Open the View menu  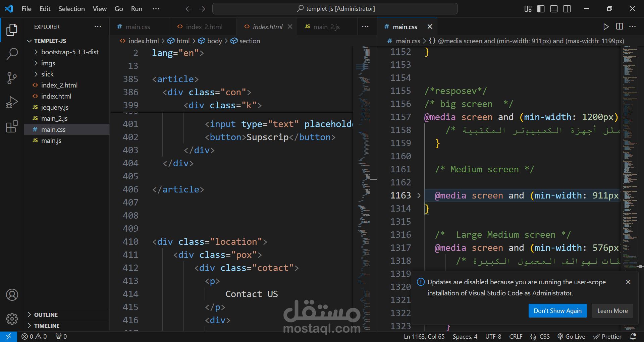[x=100, y=9]
